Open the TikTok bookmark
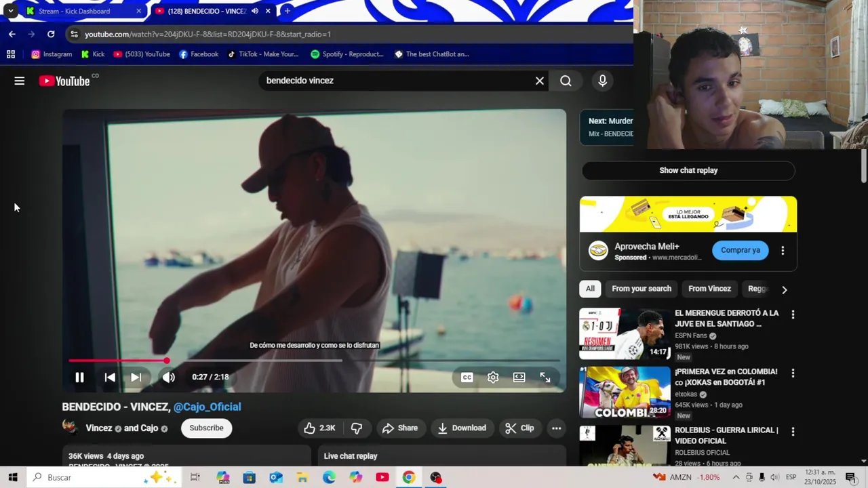868x488 pixels. click(x=263, y=54)
